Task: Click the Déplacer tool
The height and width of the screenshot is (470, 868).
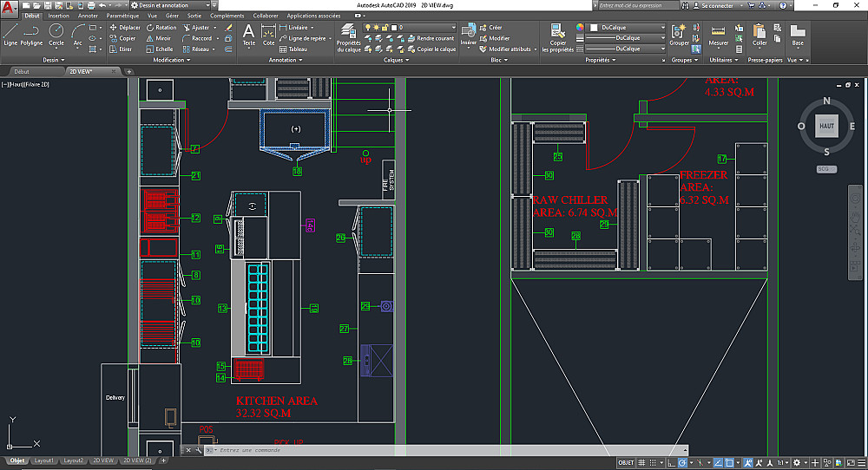Action: [124, 27]
